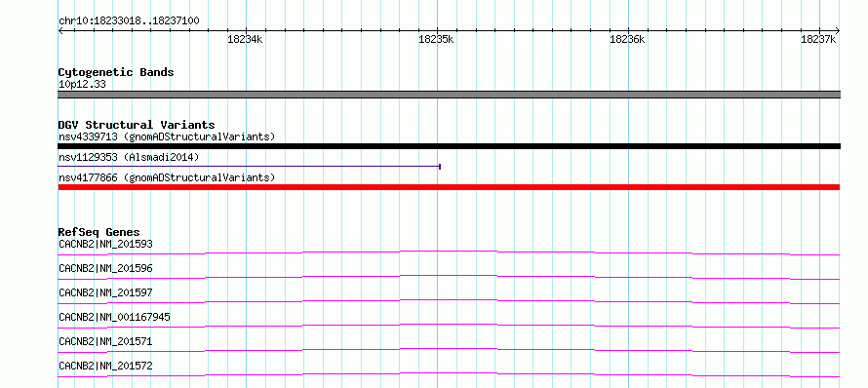
Task: Select the Cytogenetic Bands track heading
Action: pyautogui.click(x=116, y=72)
